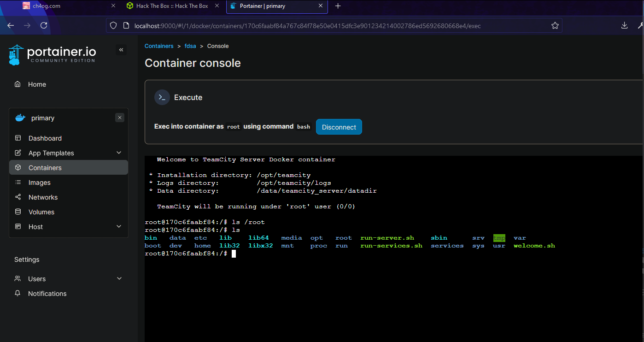Viewport: 644px width, 342px height.
Task: Click the Images list icon
Action: tap(18, 183)
